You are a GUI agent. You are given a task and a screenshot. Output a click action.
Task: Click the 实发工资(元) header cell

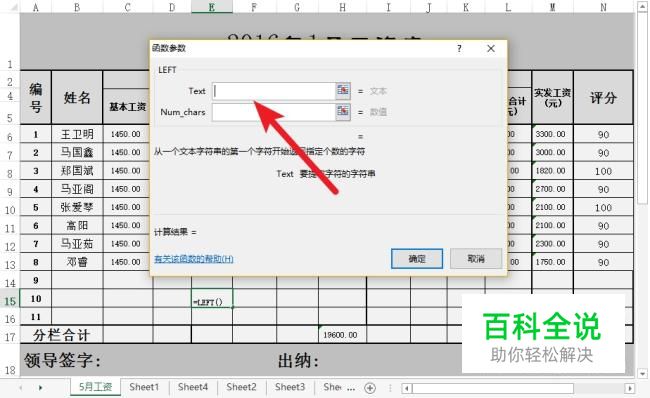[x=553, y=98]
